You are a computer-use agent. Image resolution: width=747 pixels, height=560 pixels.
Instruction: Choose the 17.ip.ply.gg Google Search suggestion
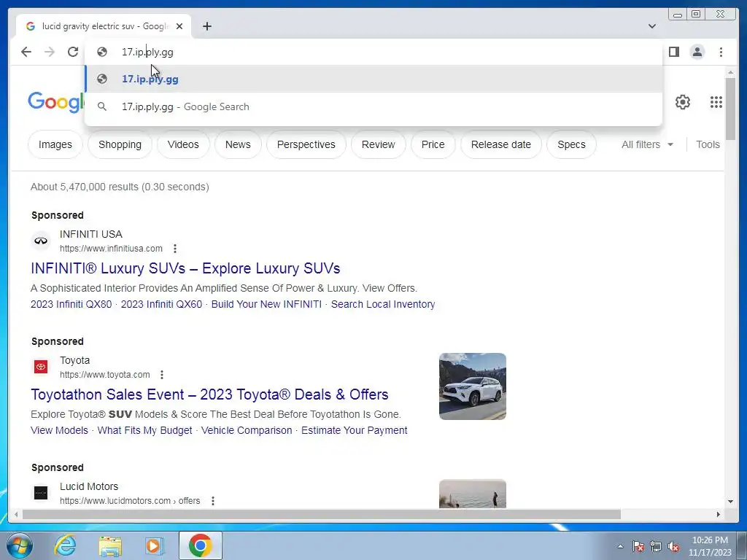(x=373, y=106)
